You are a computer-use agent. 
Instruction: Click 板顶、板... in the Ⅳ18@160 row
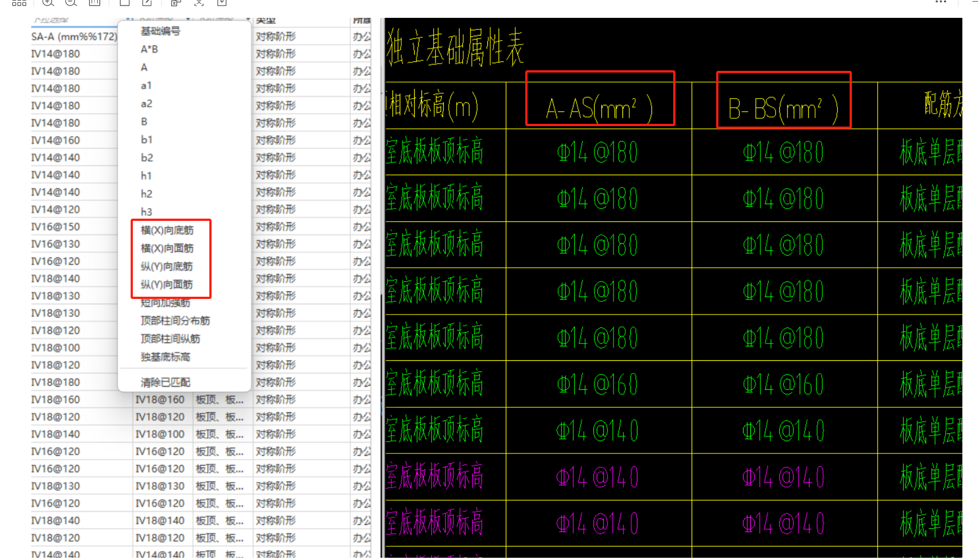coord(219,399)
